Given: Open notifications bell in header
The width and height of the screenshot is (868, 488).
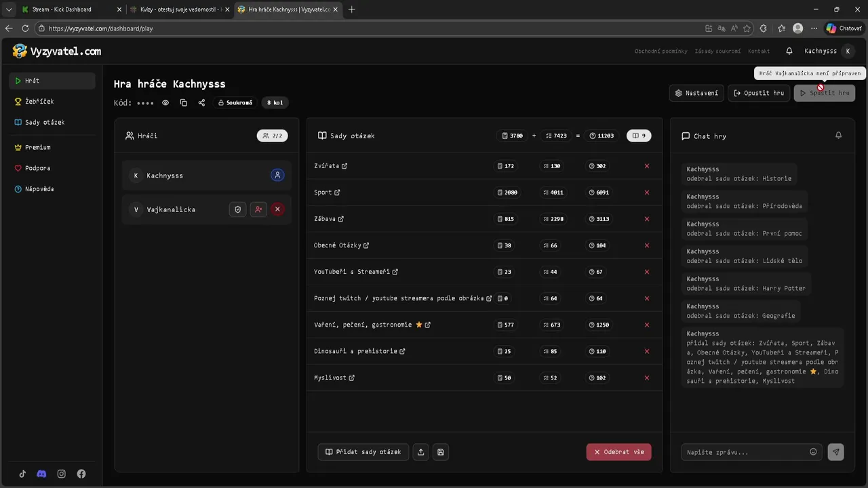Looking at the screenshot, I should [789, 51].
